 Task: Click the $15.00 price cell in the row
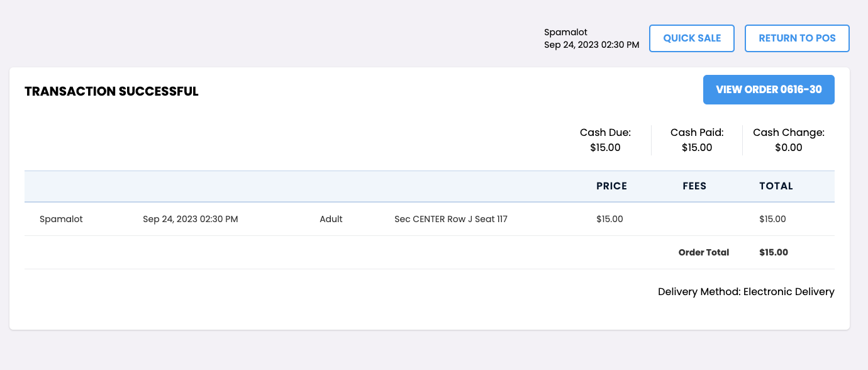point(609,219)
